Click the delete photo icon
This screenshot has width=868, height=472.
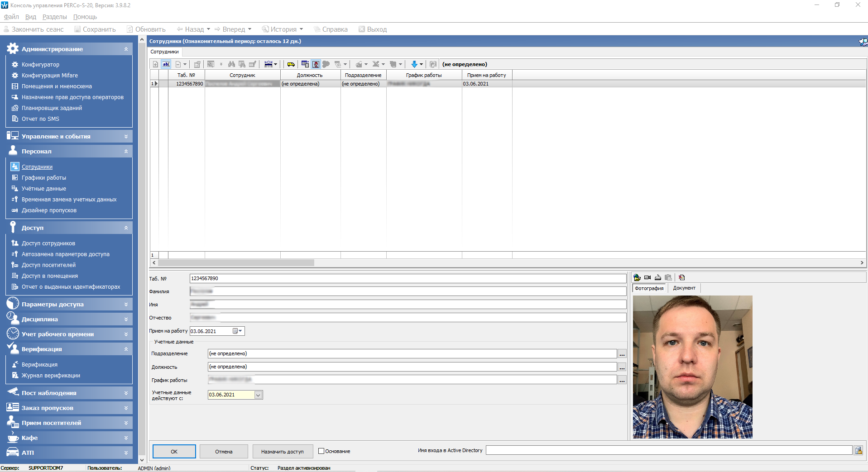(x=682, y=277)
